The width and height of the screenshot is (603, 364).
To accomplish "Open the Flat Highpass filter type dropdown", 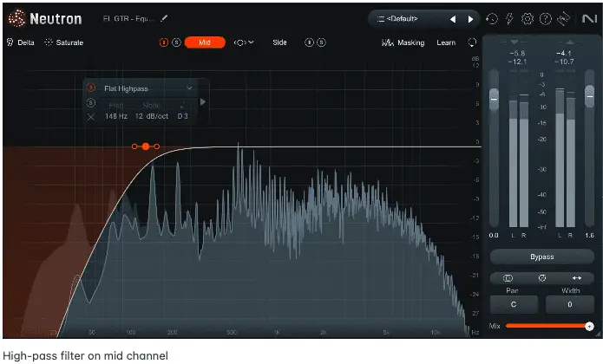I will coord(148,88).
